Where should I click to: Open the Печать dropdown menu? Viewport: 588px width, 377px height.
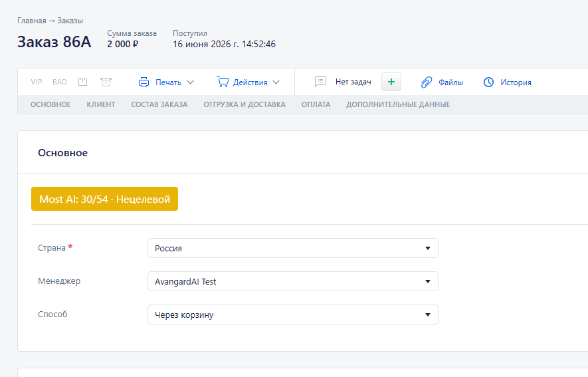coord(168,82)
